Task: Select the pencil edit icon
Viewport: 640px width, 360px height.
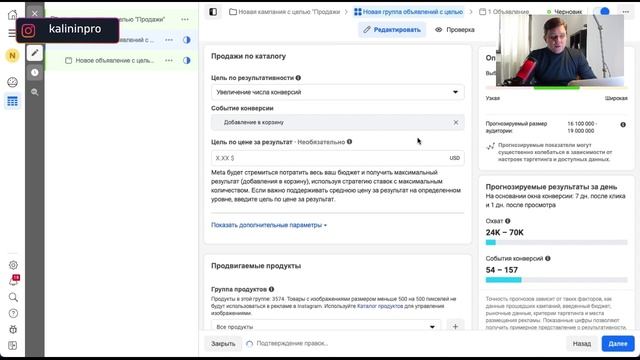Action: pyautogui.click(x=35, y=53)
